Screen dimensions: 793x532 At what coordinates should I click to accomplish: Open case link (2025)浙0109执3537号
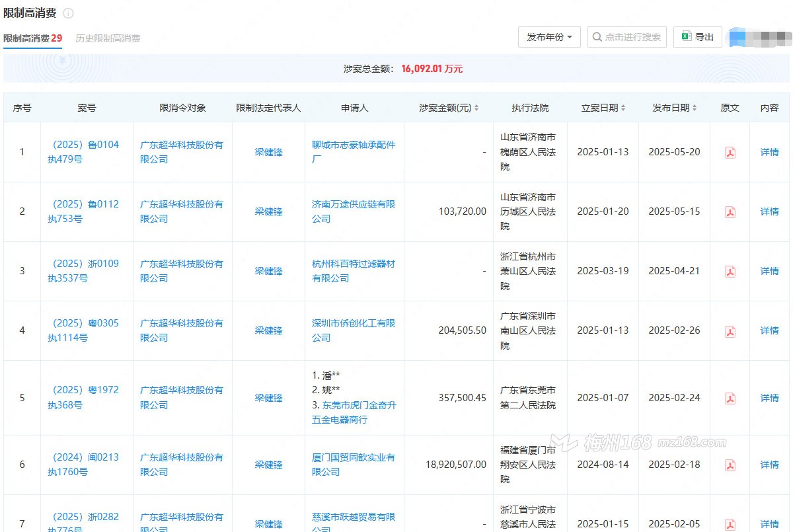83,271
